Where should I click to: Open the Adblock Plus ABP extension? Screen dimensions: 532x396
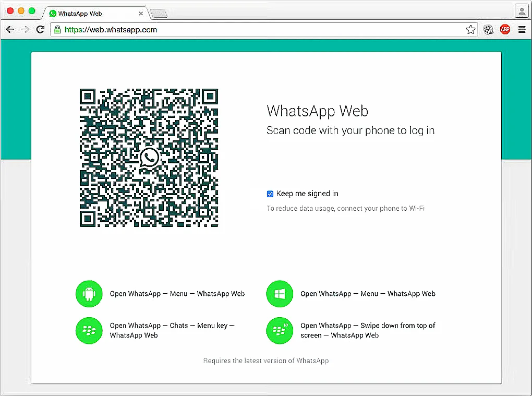tap(505, 30)
